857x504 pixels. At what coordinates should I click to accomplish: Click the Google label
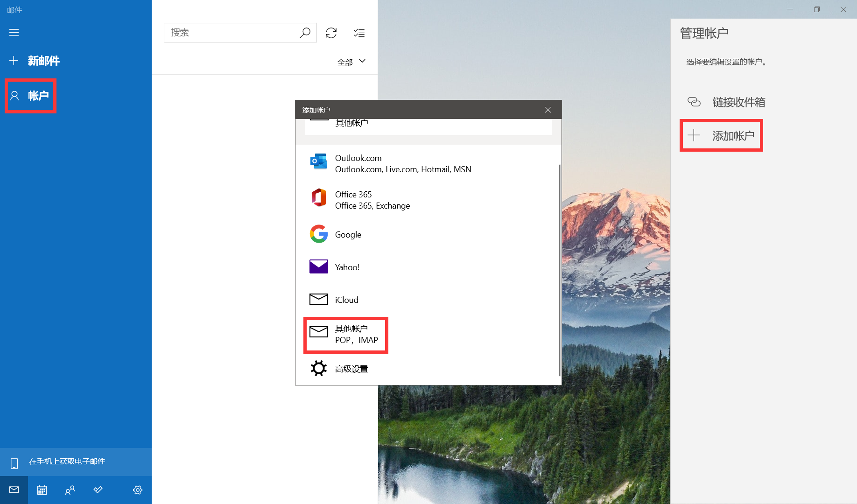click(348, 235)
